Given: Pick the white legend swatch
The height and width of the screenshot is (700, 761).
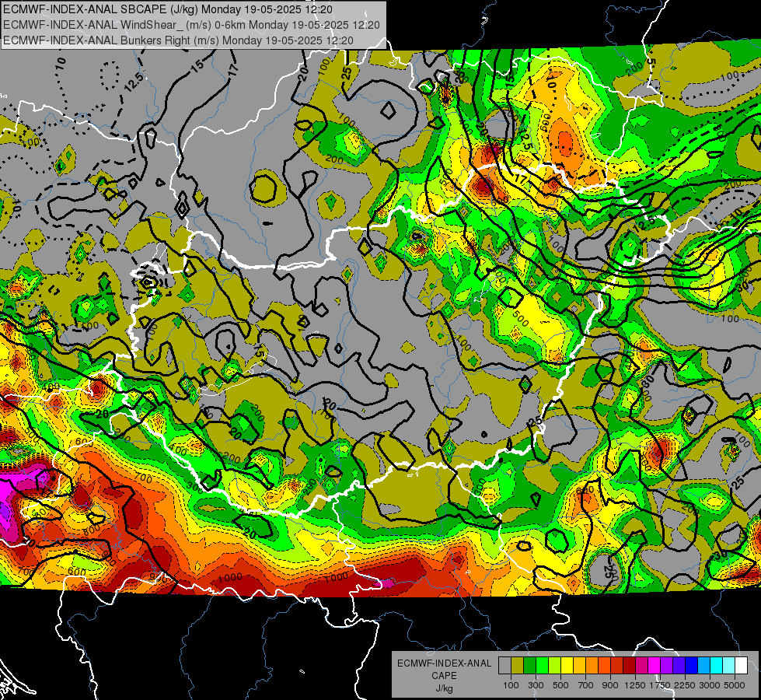Looking at the screenshot, I should pos(741,666).
